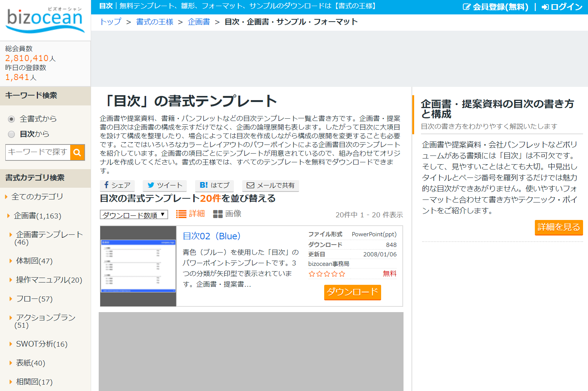
Task: Open フロー(57) category
Action: pyautogui.click(x=34, y=299)
